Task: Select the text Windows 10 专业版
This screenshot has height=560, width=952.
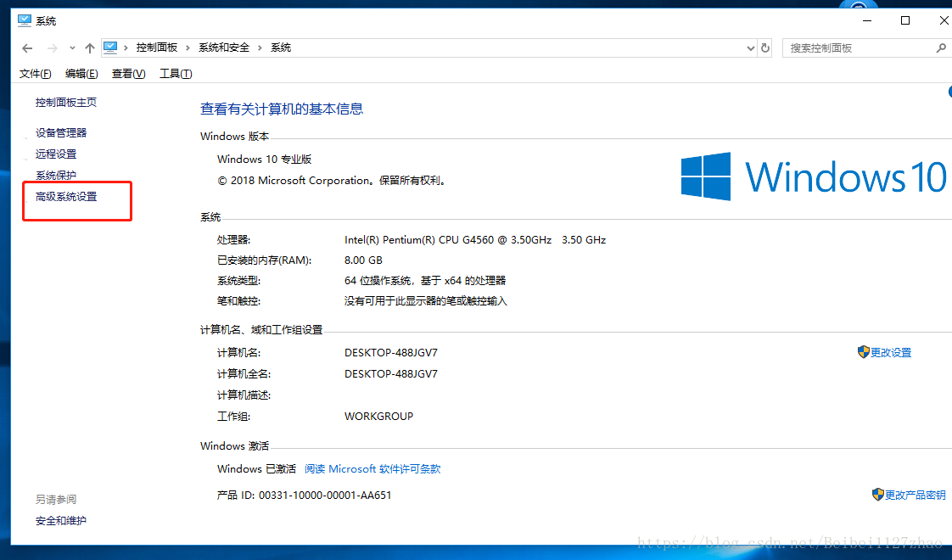Action: click(x=264, y=160)
